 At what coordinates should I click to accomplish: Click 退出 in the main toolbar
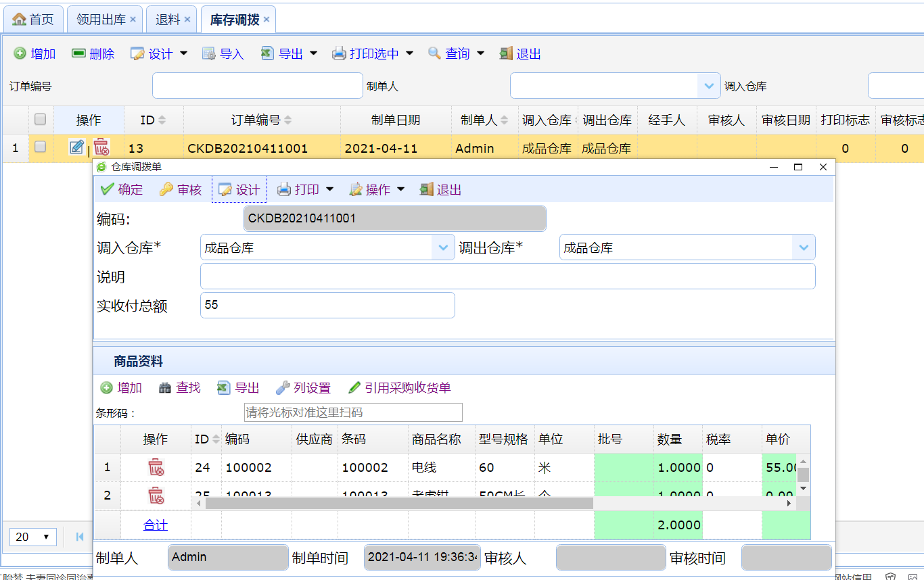(x=520, y=53)
